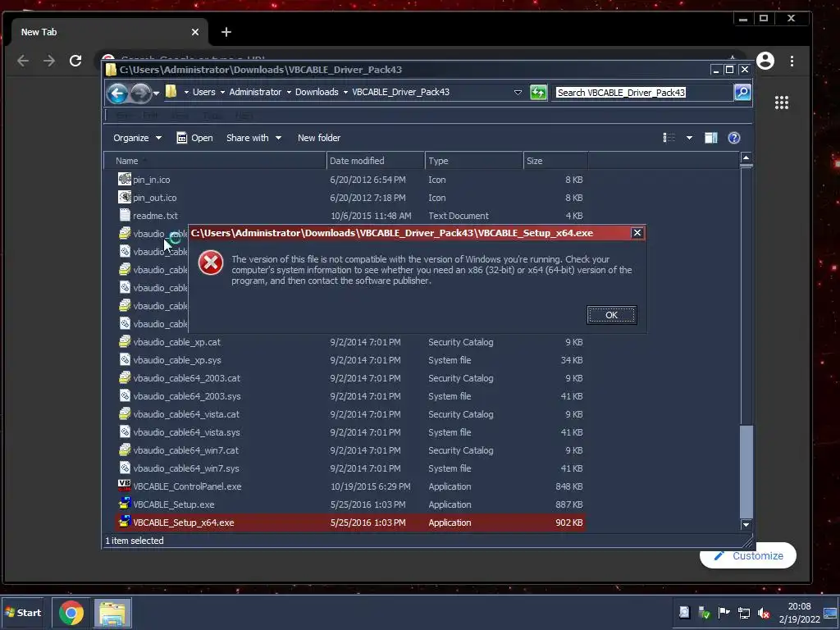Image resolution: width=840 pixels, height=630 pixels.
Task: Create a New folder
Action: (319, 138)
